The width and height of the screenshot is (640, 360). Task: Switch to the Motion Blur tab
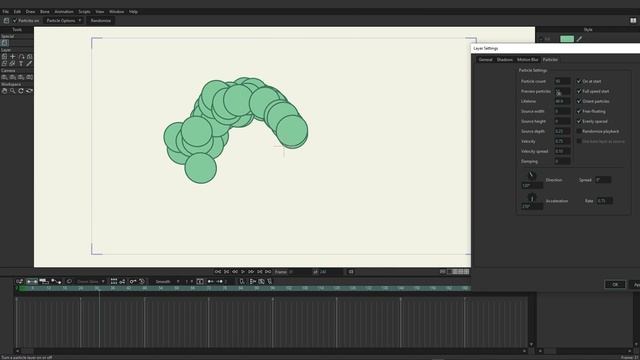pos(528,60)
